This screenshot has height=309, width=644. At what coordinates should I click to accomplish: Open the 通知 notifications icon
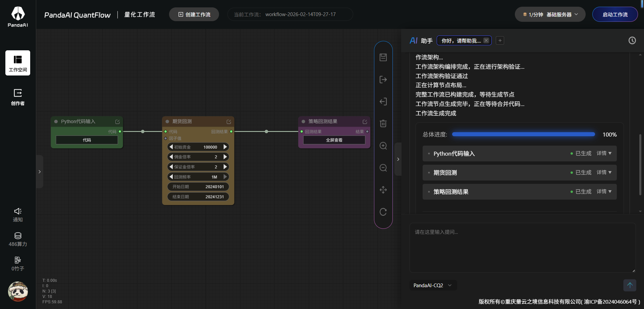pyautogui.click(x=18, y=215)
